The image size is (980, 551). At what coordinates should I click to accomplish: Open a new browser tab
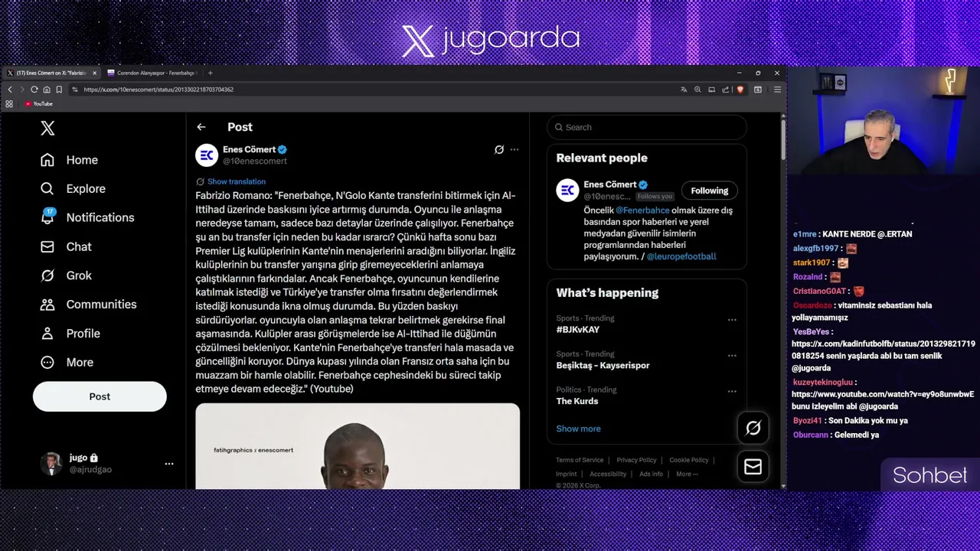210,73
